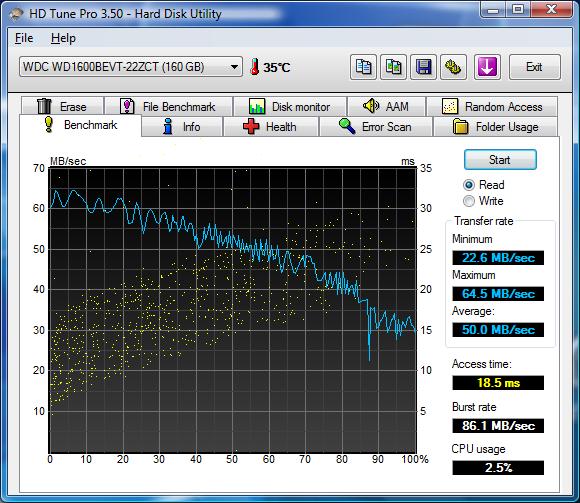Click the floppy disk save icon
The width and height of the screenshot is (580, 503).
[x=423, y=67]
